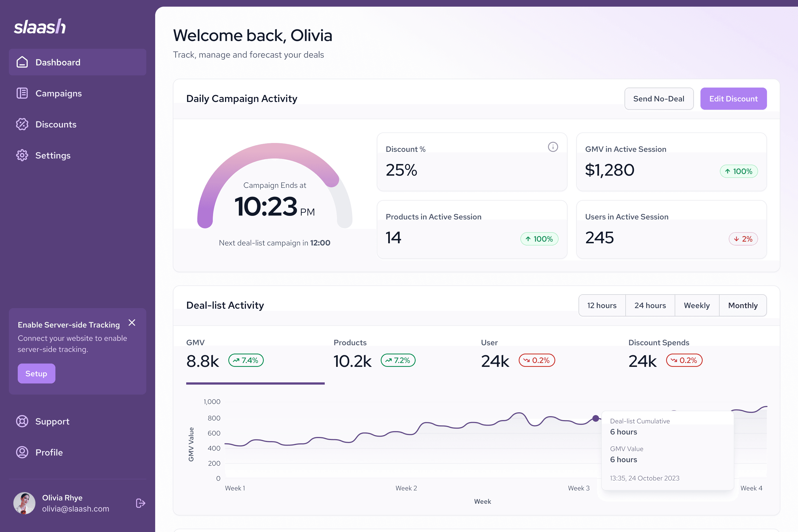Select the Monthly range
Image resolution: width=798 pixels, height=532 pixels.
(743, 305)
